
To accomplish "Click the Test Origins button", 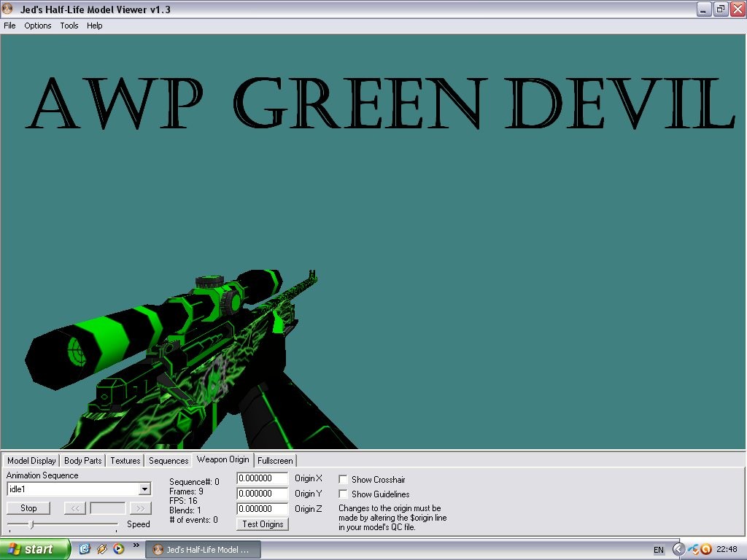I will [x=263, y=524].
